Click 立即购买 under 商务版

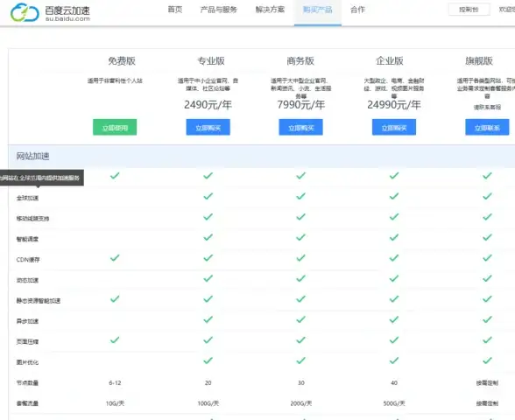(x=301, y=128)
